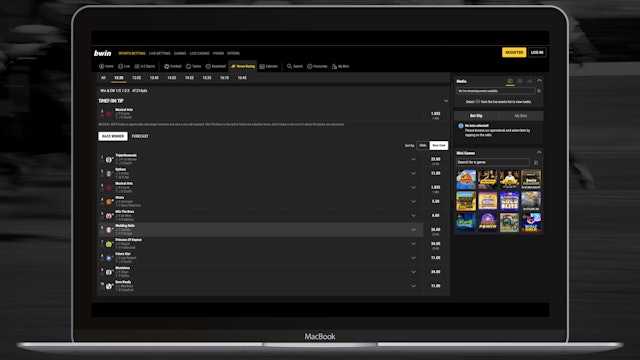Click the bwin logo

pyautogui.click(x=102, y=53)
